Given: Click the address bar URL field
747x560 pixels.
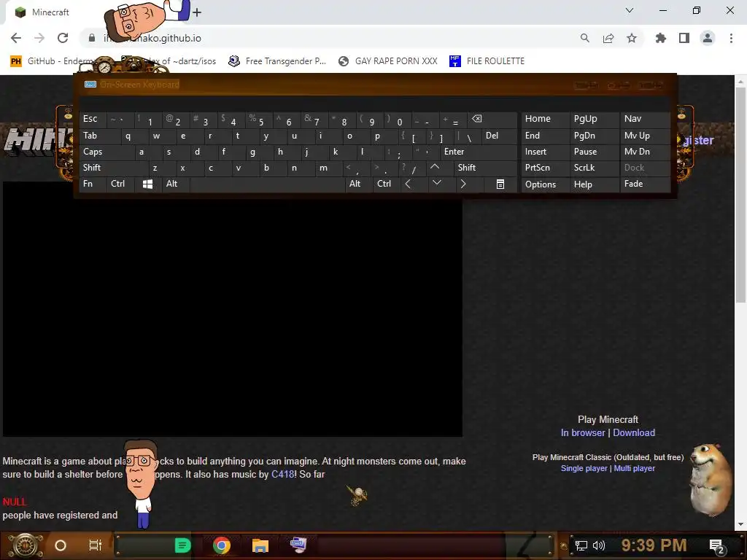Looking at the screenshot, I should tap(329, 38).
